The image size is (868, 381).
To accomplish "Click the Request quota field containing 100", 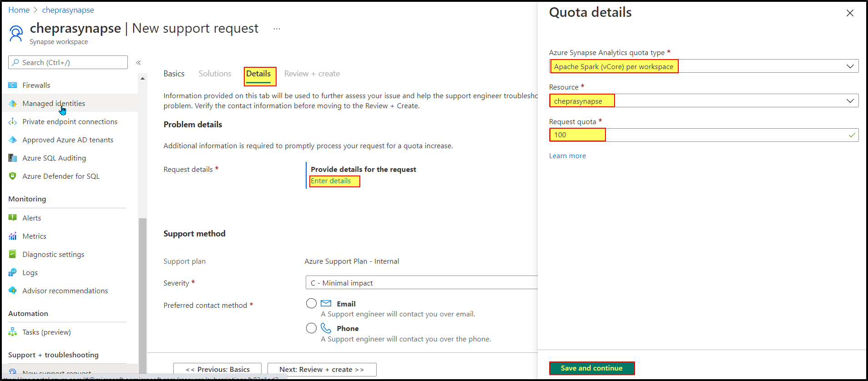I will (704, 135).
